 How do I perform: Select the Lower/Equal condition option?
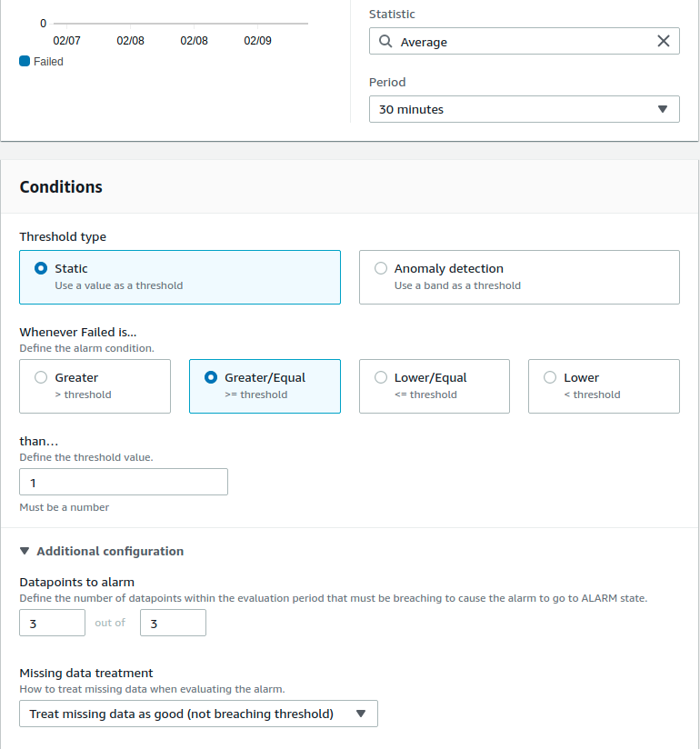381,378
